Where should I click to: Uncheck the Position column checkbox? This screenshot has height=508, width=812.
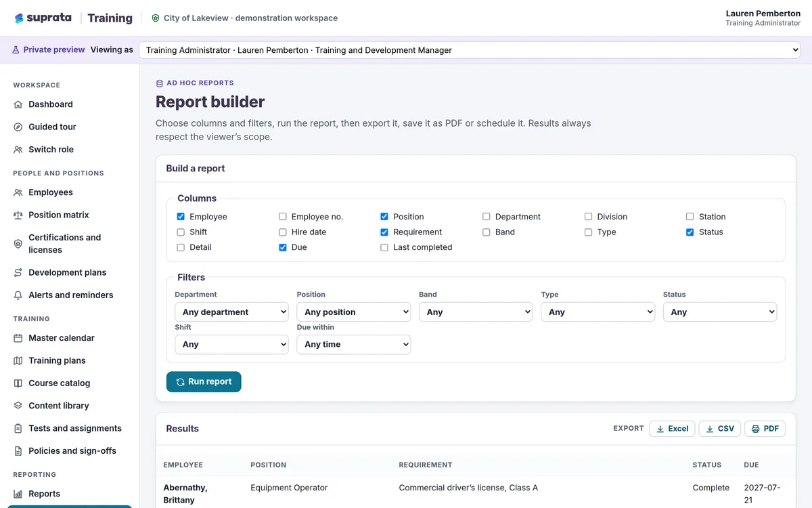point(384,217)
